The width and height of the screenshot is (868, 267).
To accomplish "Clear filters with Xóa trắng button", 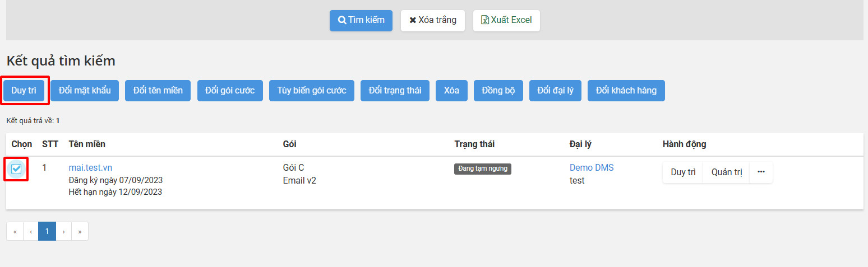I will pos(433,20).
